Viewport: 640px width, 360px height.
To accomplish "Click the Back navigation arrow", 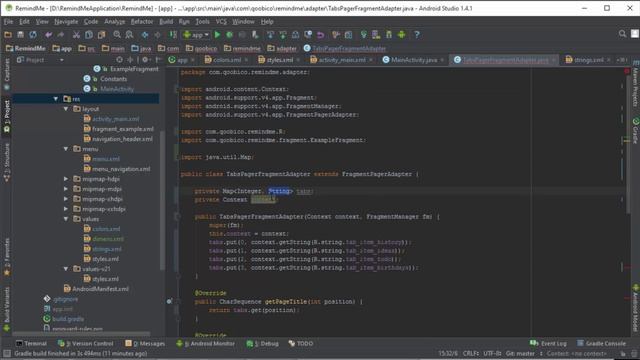I will [x=145, y=35].
